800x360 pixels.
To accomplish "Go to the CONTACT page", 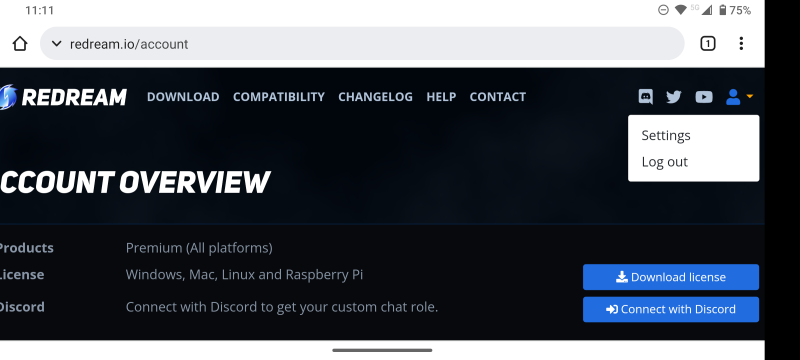I will 497,97.
